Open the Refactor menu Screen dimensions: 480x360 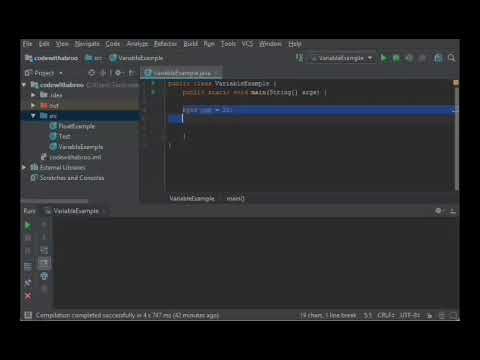(165, 44)
